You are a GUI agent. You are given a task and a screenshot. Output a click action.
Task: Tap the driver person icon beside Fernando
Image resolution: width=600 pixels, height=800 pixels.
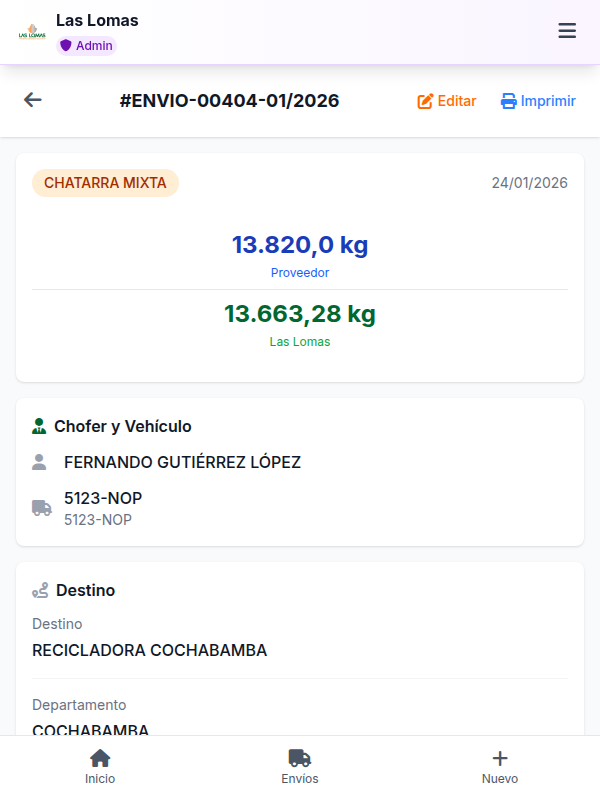click(x=39, y=462)
